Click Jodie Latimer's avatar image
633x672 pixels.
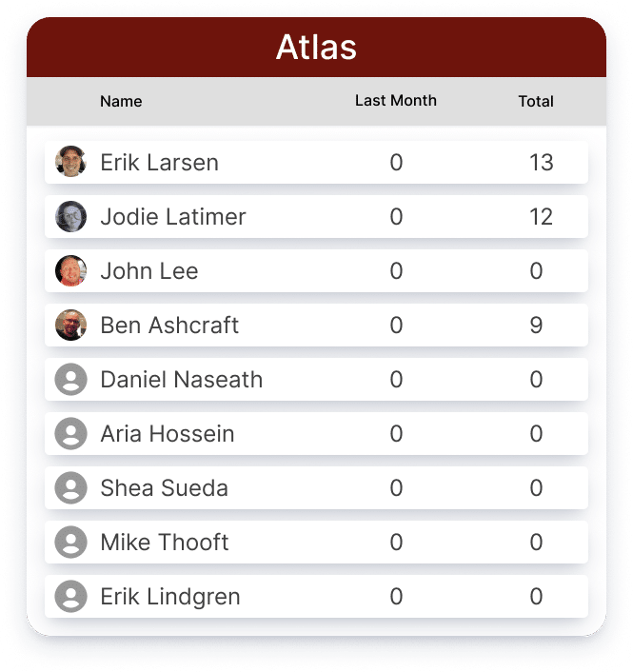click(x=70, y=216)
